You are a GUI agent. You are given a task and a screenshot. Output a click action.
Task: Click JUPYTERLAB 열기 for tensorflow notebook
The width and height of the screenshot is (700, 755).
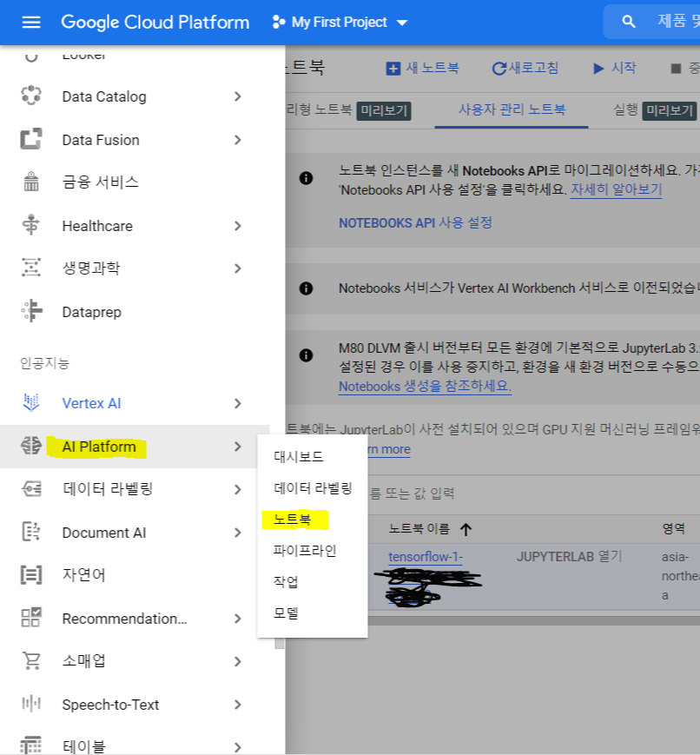coord(570,557)
